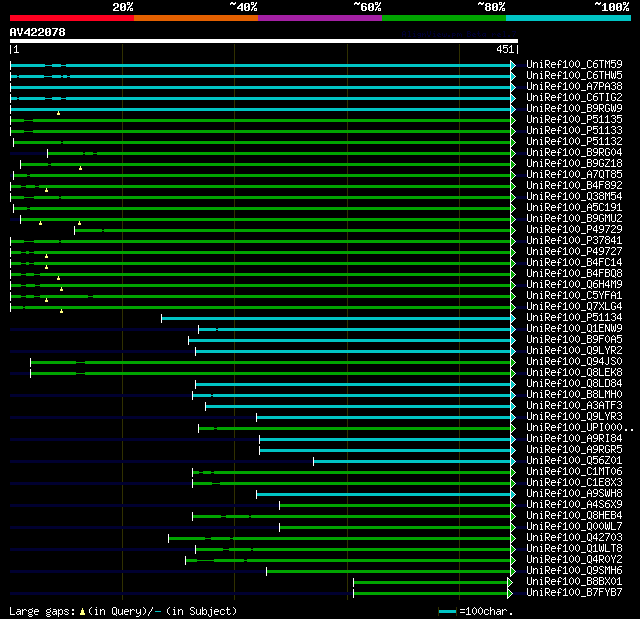Screen dimensions: 640x619
Task: Select the UniRef100_P37841 label
Action: pyautogui.click(x=574, y=241)
